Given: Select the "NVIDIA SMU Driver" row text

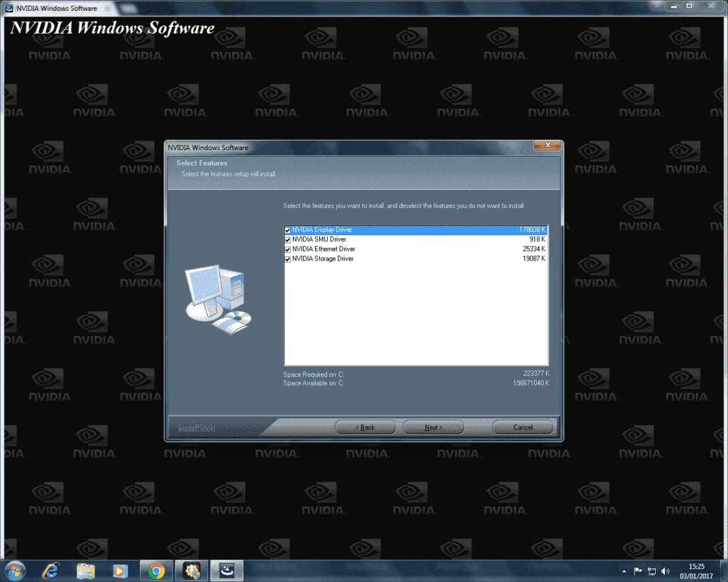Looking at the screenshot, I should point(319,240).
